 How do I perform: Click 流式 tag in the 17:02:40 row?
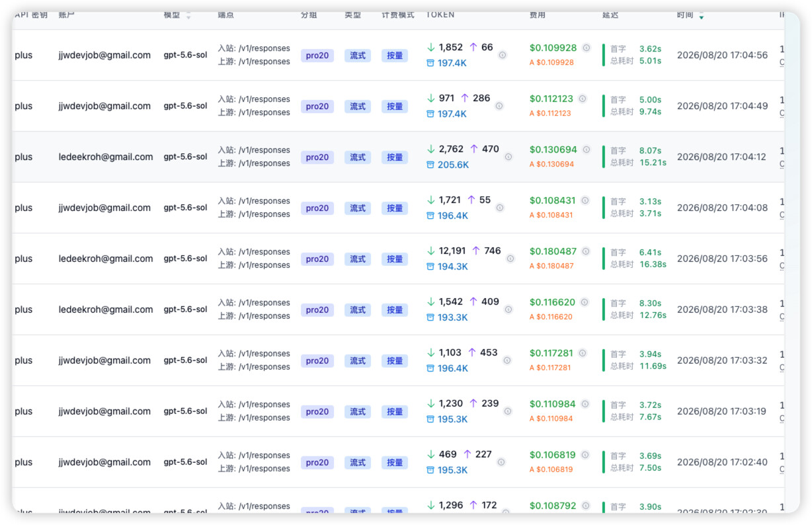point(358,463)
